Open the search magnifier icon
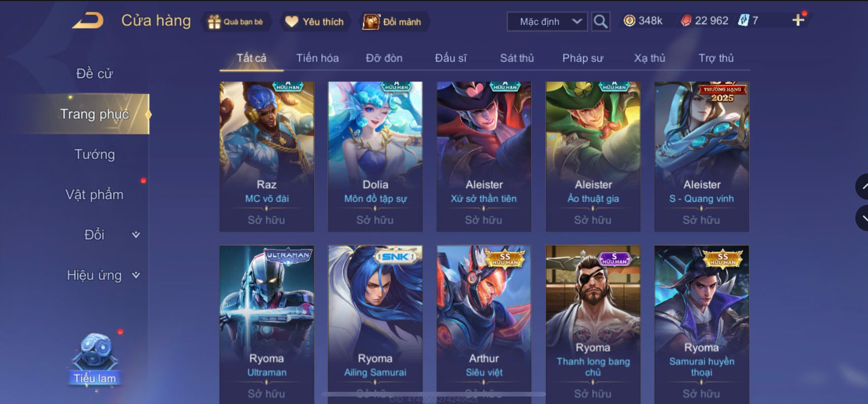This screenshot has width=868, height=404. 600,21
